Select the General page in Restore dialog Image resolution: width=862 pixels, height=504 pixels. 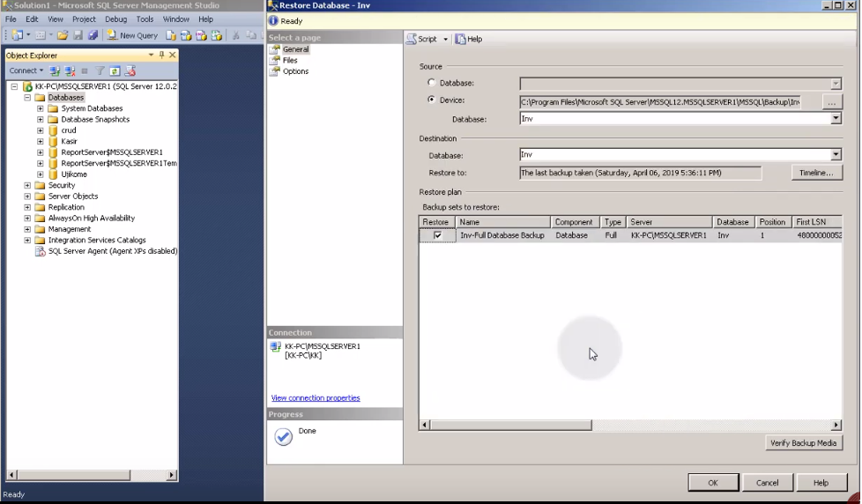(295, 49)
